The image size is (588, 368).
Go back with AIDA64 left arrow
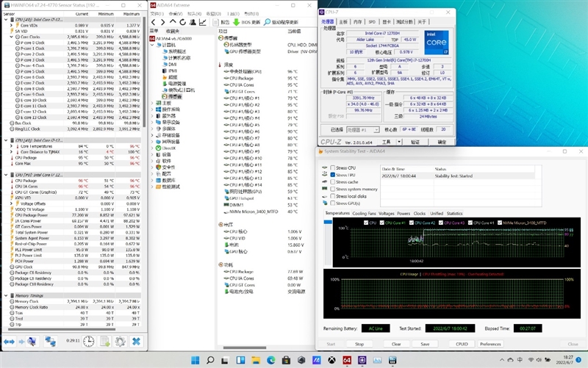coord(154,23)
